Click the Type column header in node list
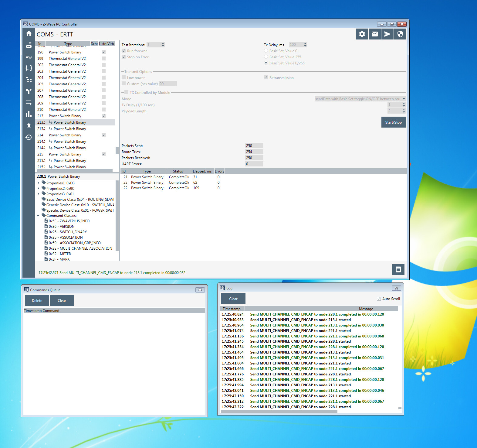Image resolution: width=477 pixels, height=448 pixels. (x=68, y=44)
